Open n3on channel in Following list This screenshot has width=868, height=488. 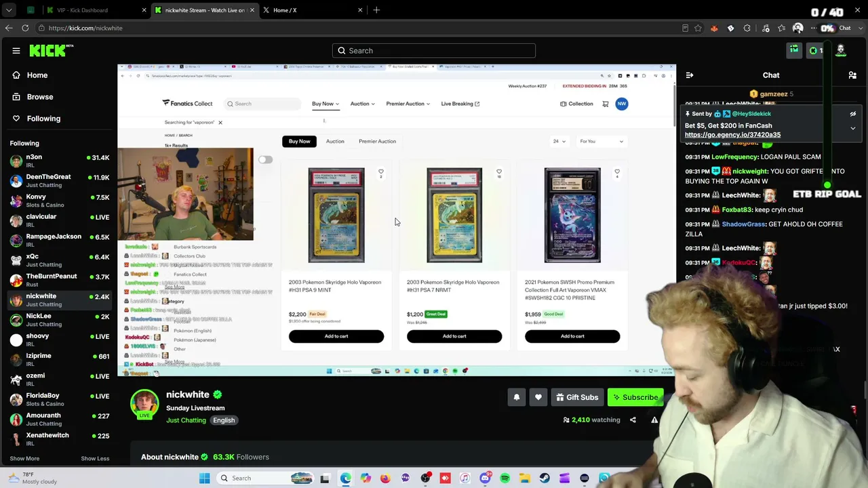59,161
